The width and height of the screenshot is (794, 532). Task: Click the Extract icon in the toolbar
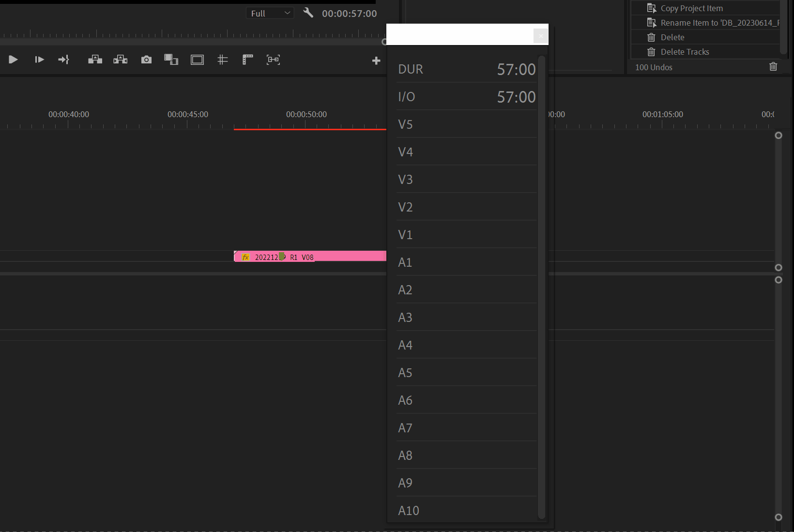coord(120,60)
